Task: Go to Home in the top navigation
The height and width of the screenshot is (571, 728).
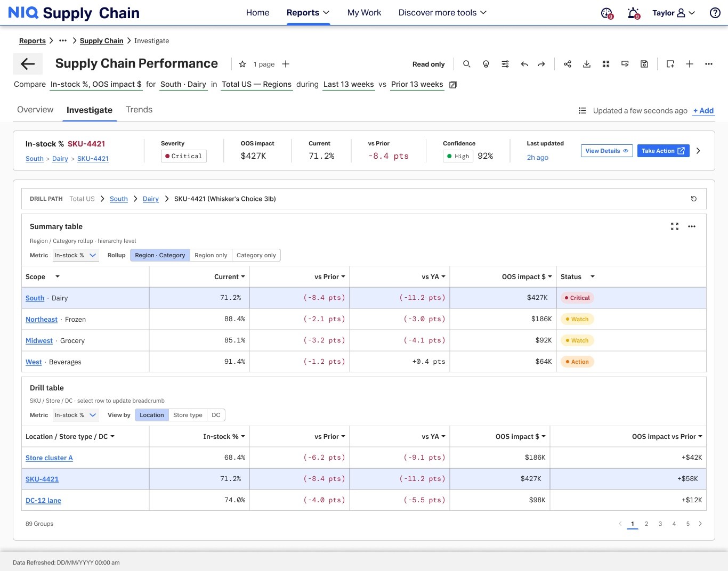Action: (x=257, y=13)
